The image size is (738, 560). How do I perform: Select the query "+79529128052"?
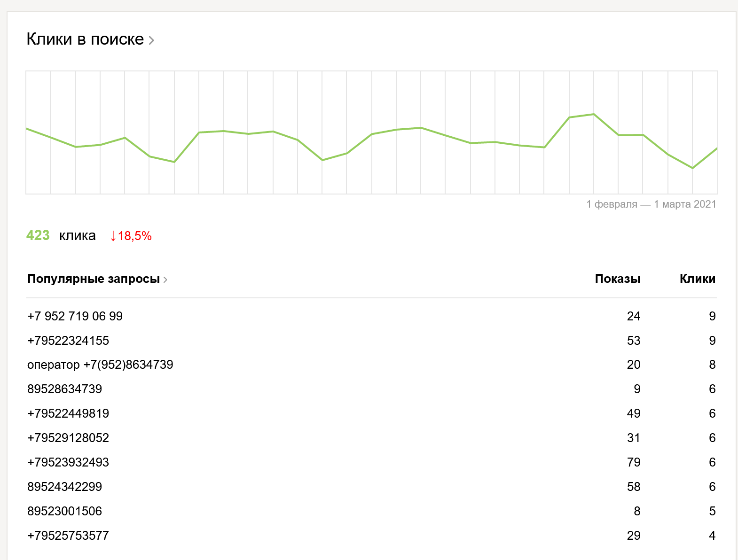point(68,438)
